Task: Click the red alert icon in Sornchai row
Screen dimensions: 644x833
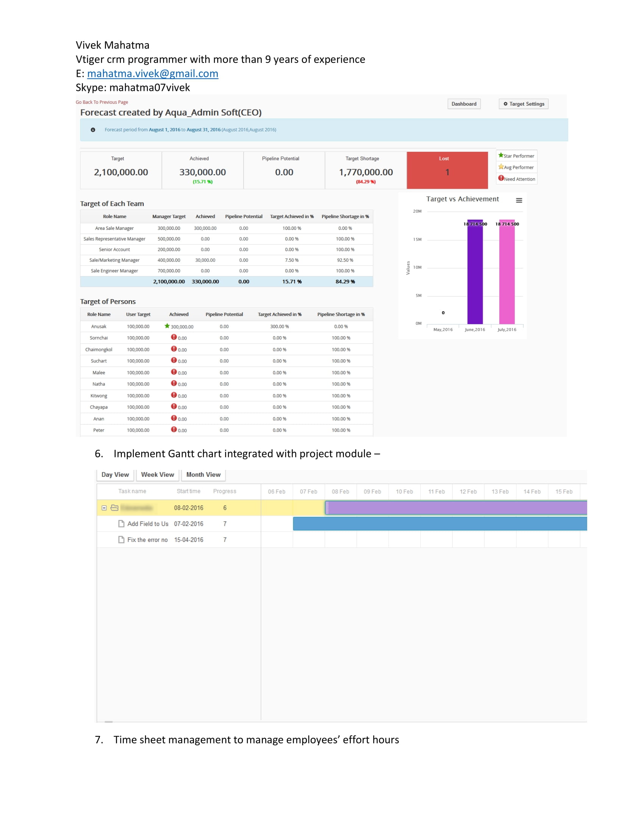Action: click(174, 337)
